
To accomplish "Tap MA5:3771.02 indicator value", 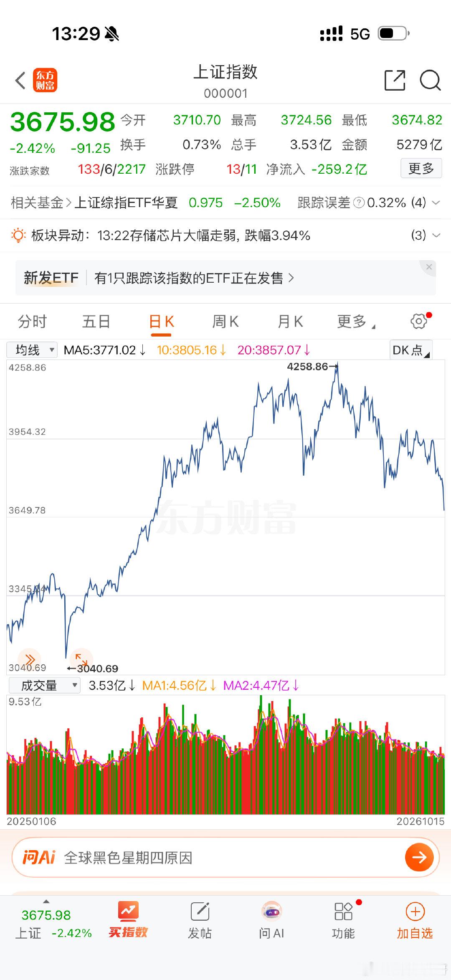I will tap(104, 350).
